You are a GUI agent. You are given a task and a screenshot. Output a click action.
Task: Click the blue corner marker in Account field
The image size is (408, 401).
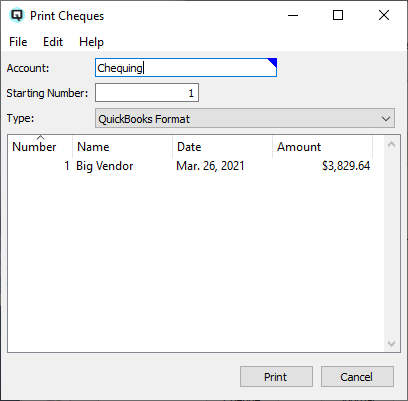[273, 62]
